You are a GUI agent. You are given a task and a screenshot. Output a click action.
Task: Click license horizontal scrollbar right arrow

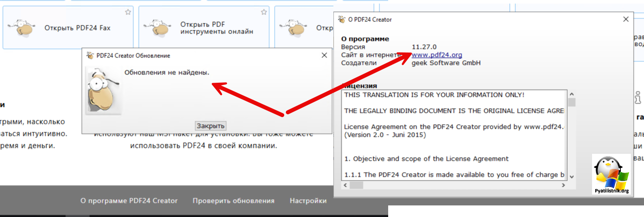pos(564,185)
